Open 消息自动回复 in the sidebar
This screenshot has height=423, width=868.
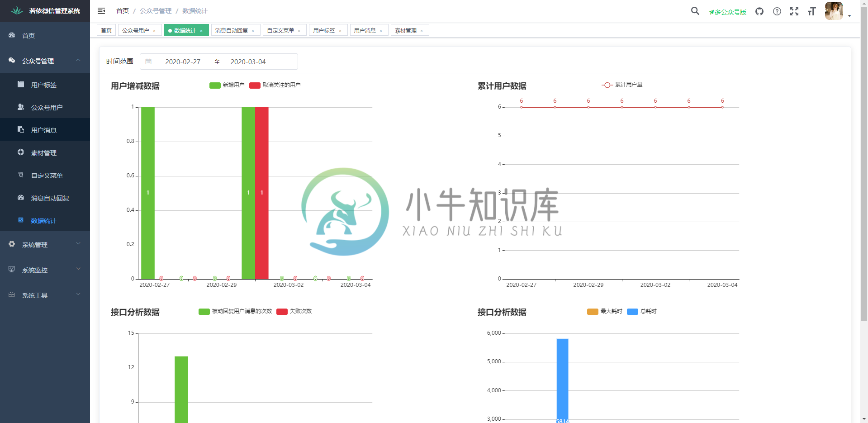pos(45,198)
